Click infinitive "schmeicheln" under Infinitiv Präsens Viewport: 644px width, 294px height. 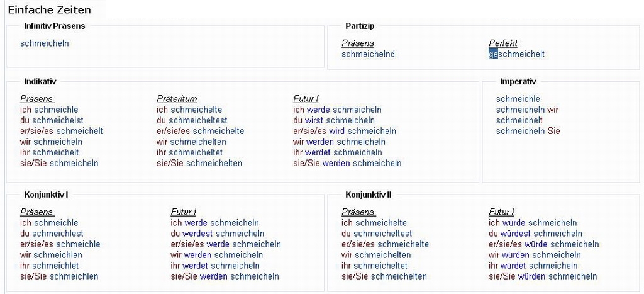pyautogui.click(x=45, y=43)
